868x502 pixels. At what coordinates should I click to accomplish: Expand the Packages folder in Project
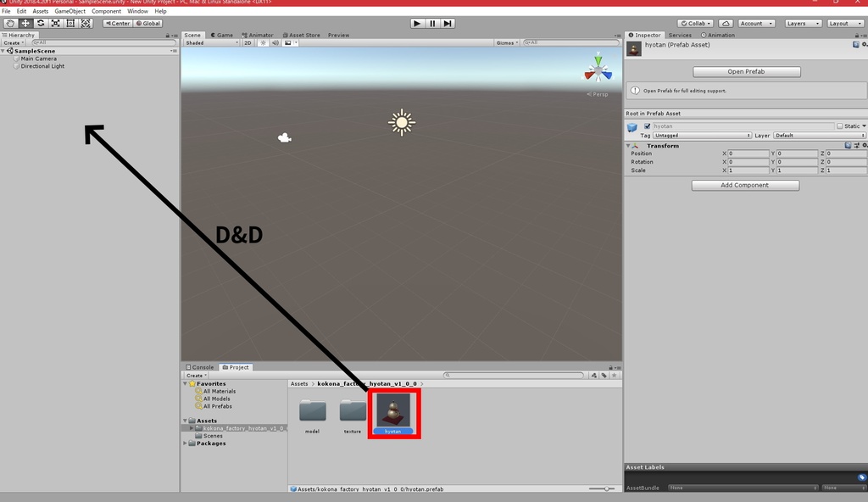coord(186,443)
